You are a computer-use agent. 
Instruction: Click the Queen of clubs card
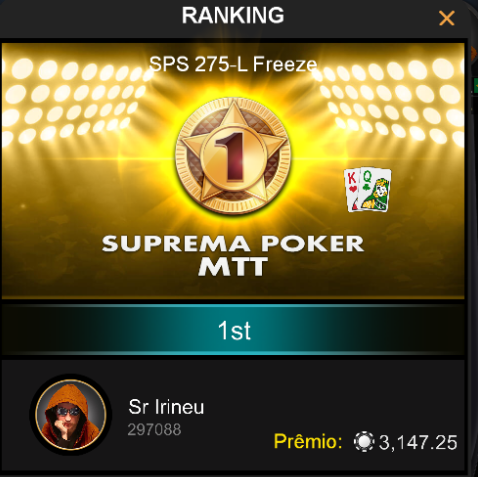(374, 189)
